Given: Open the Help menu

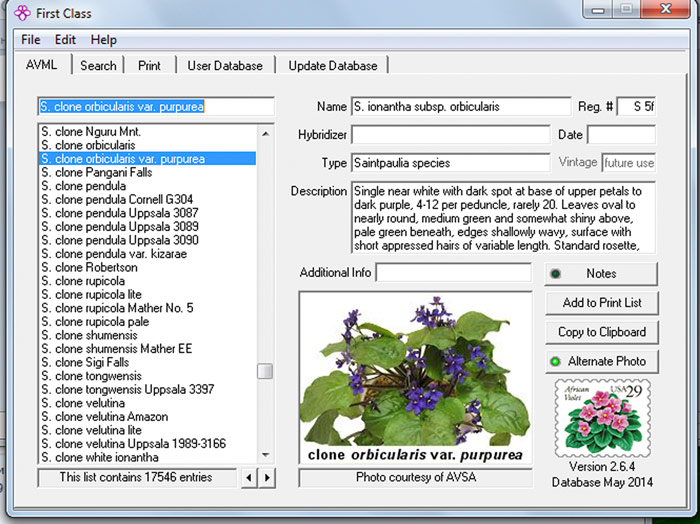Looking at the screenshot, I should (104, 40).
